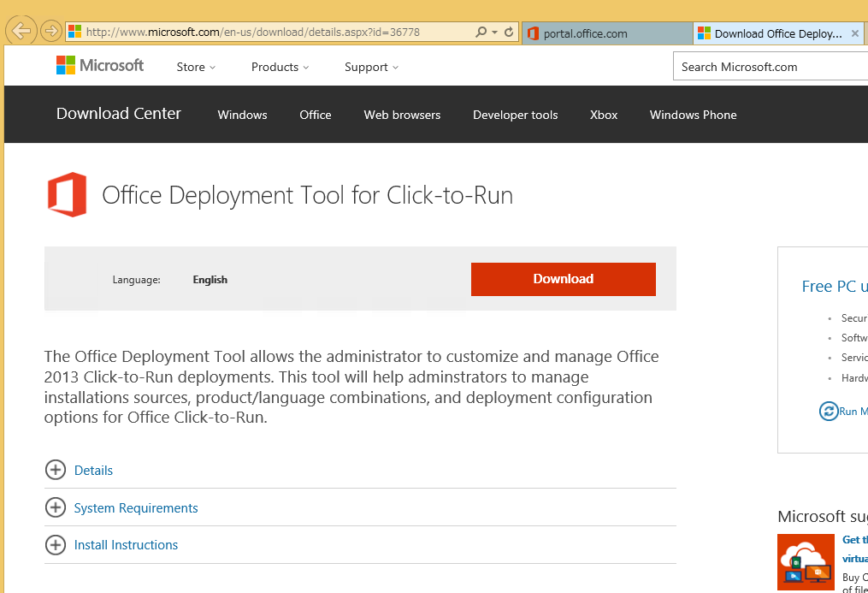Open the Web browsers menu item
Viewport: 868px width, 593px height.
click(403, 115)
